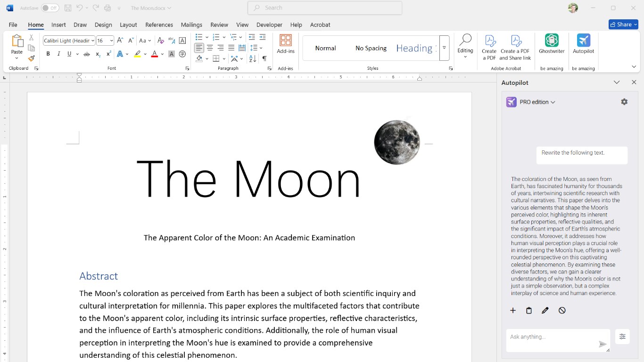Click the pencil edit icon in Autopilot

(545, 311)
